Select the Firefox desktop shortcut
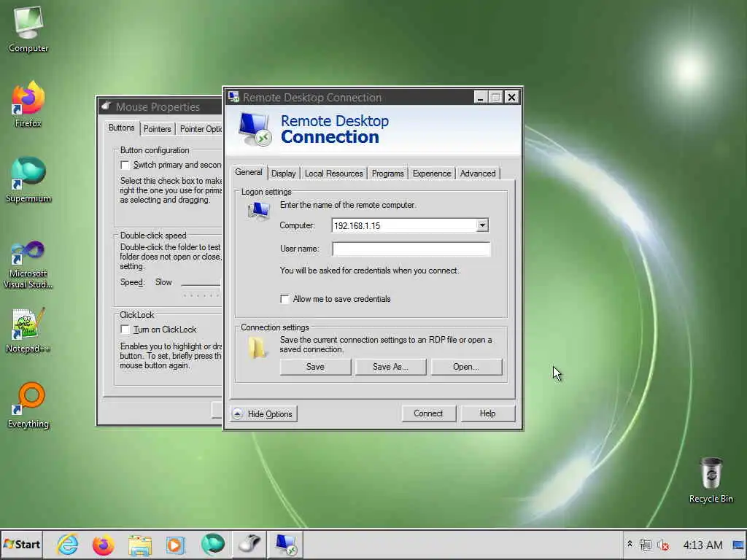Screen dimensions: 747x560 28,105
